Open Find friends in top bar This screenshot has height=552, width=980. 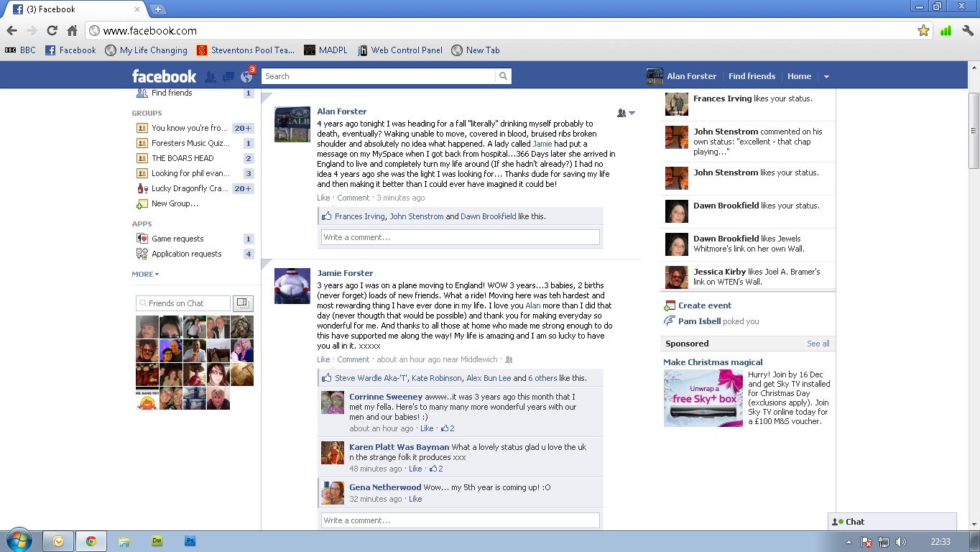[752, 76]
